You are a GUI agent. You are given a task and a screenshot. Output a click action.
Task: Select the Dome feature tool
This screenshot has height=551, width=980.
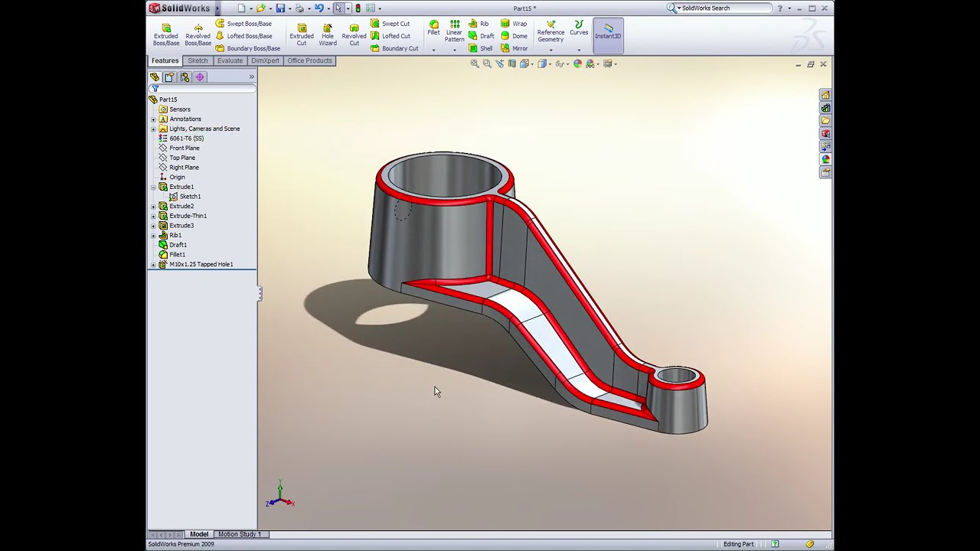(x=514, y=36)
